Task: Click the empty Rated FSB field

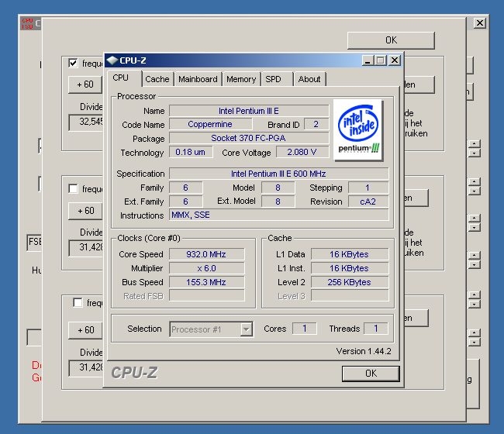Action: click(207, 296)
